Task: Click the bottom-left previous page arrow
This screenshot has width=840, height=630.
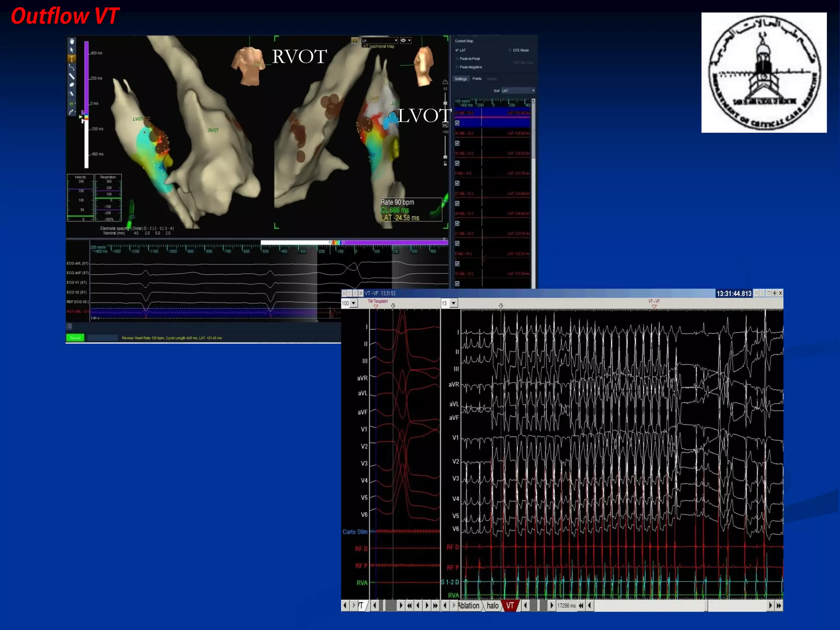Action: (x=345, y=606)
